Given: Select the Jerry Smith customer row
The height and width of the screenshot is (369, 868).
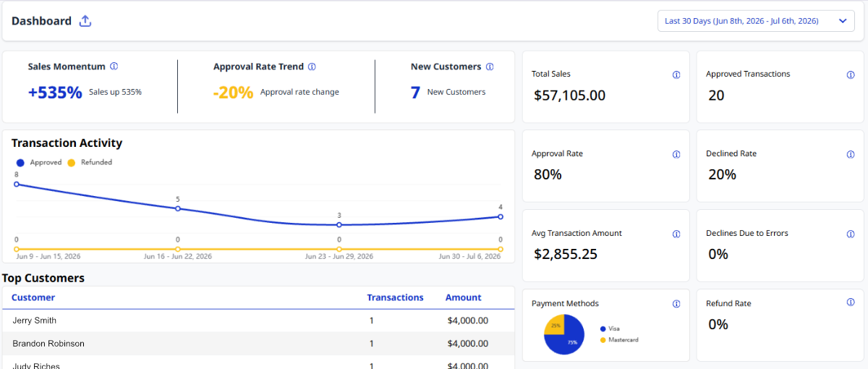Looking at the screenshot, I should (258, 321).
